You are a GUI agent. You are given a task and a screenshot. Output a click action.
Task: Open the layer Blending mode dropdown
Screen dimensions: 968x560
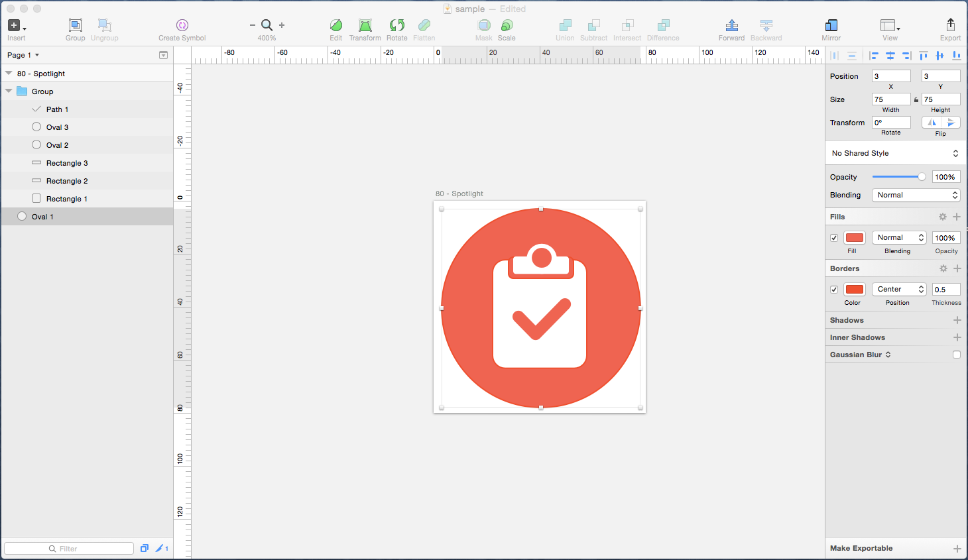pyautogui.click(x=916, y=195)
